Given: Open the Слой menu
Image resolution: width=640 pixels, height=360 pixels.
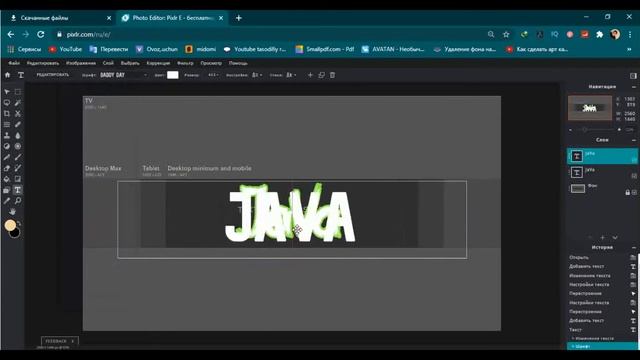Looking at the screenshot, I should pyautogui.click(x=108, y=63).
